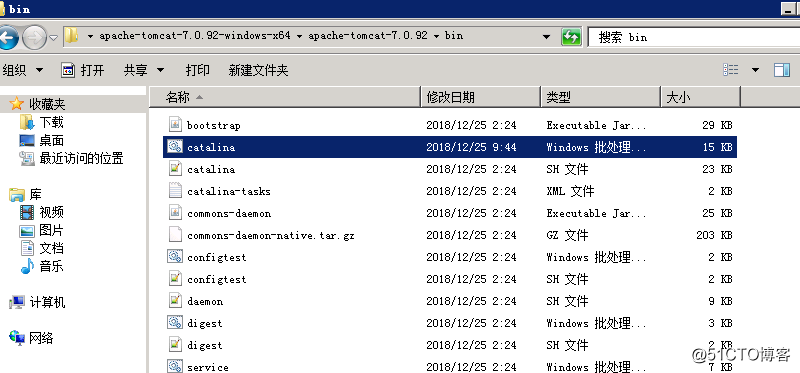Select the configtest SH file icon

pos(175,279)
